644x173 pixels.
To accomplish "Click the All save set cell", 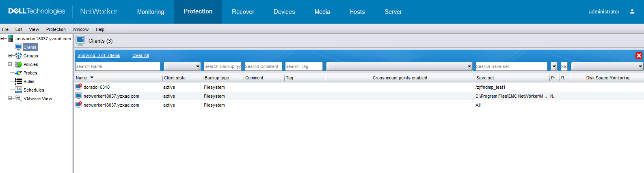I will click(x=478, y=105).
